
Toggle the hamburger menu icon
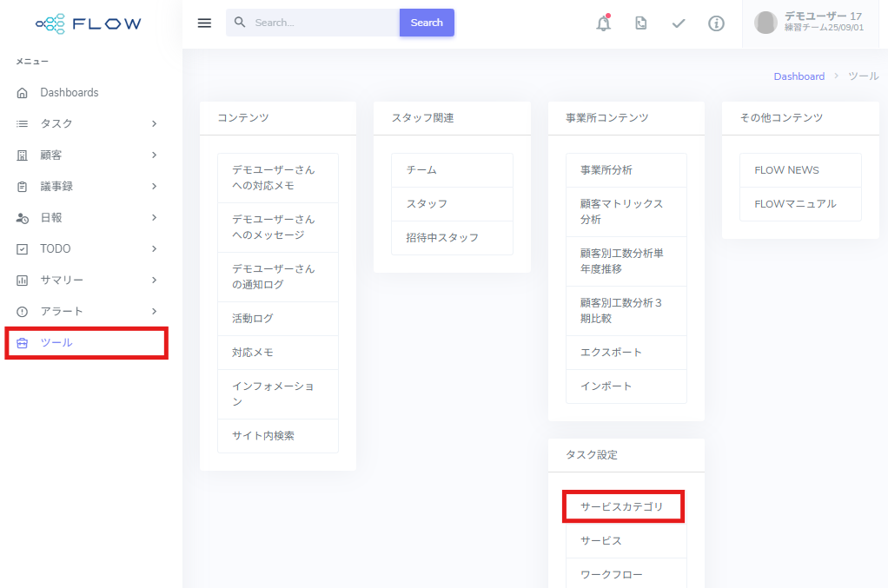tap(204, 23)
